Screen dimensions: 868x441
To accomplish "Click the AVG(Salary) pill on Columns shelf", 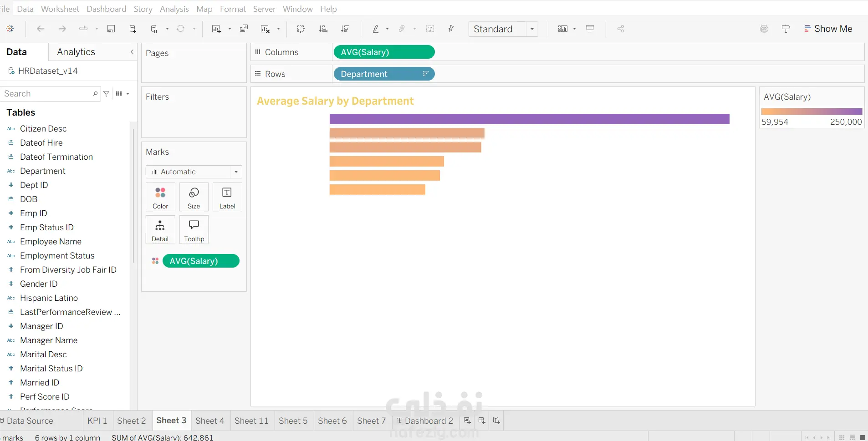I will point(384,52).
